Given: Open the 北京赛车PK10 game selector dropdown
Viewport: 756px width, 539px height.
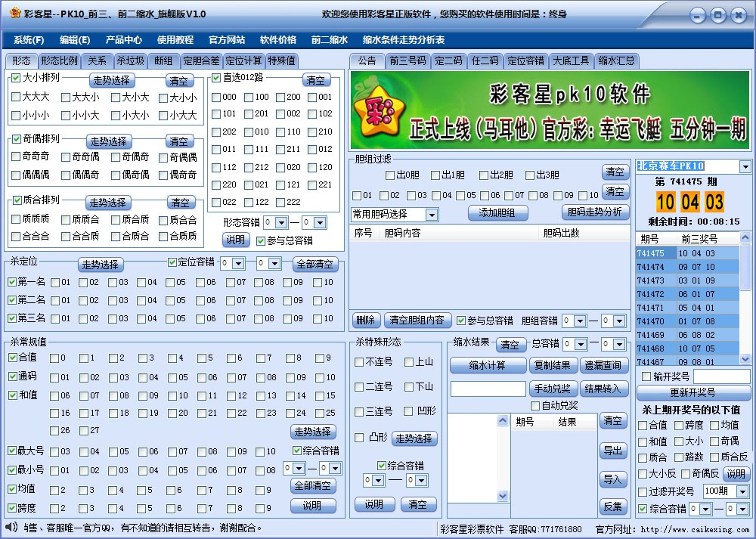Looking at the screenshot, I should tap(746, 165).
